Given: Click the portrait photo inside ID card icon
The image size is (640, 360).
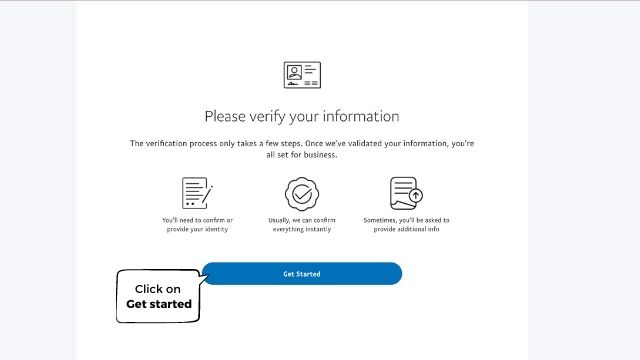Looking at the screenshot, I should [294, 72].
